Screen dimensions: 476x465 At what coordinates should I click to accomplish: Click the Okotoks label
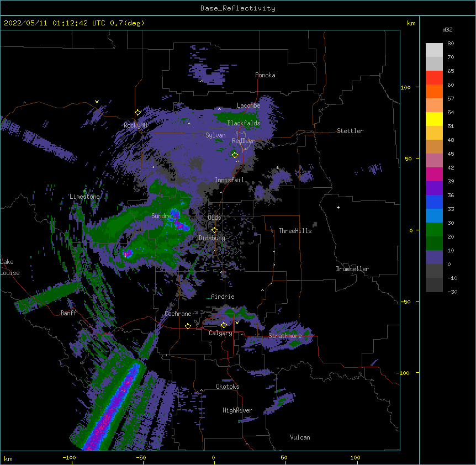pyautogui.click(x=228, y=387)
